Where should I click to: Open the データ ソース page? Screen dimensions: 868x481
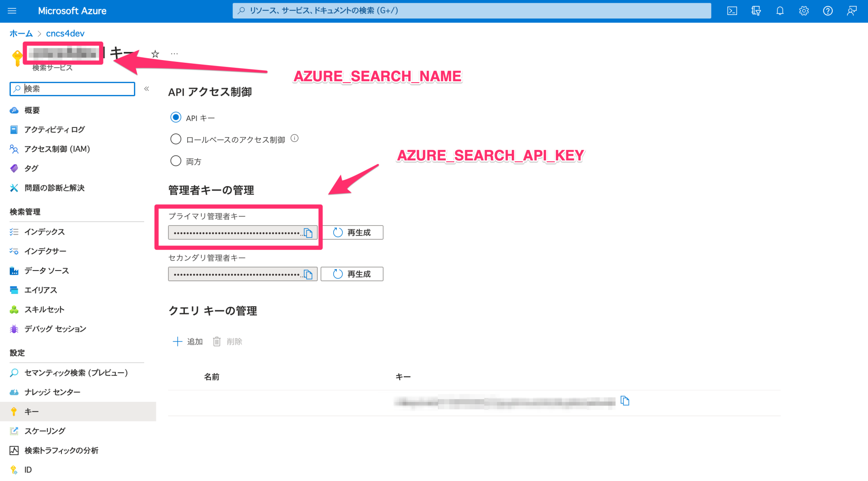click(47, 271)
